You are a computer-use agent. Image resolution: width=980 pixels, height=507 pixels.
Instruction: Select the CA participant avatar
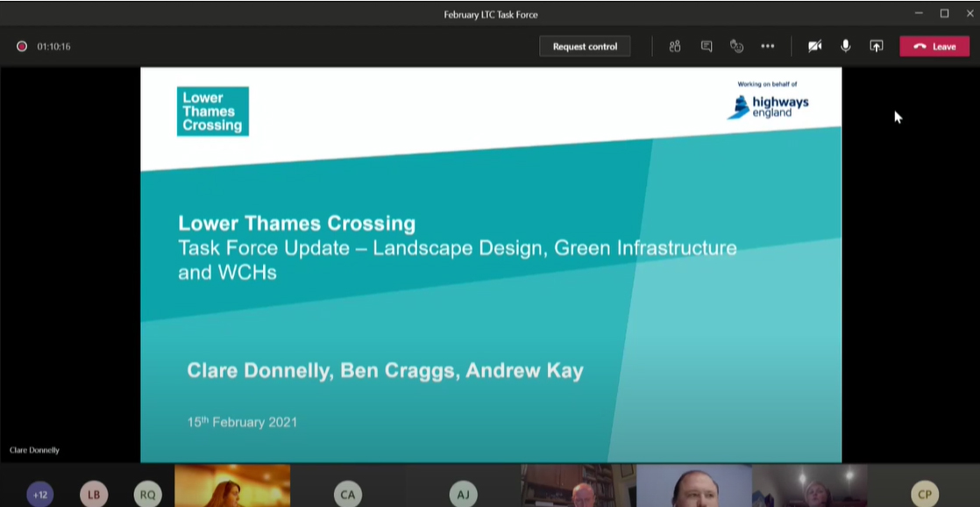click(347, 495)
